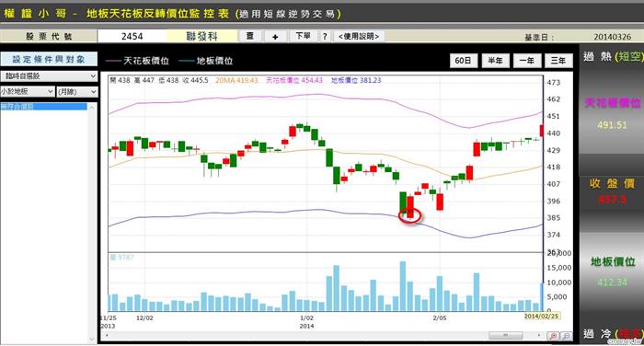644x346 pixels.
Task: Open the 小於地板 condition dropdown
Action: coord(28,91)
